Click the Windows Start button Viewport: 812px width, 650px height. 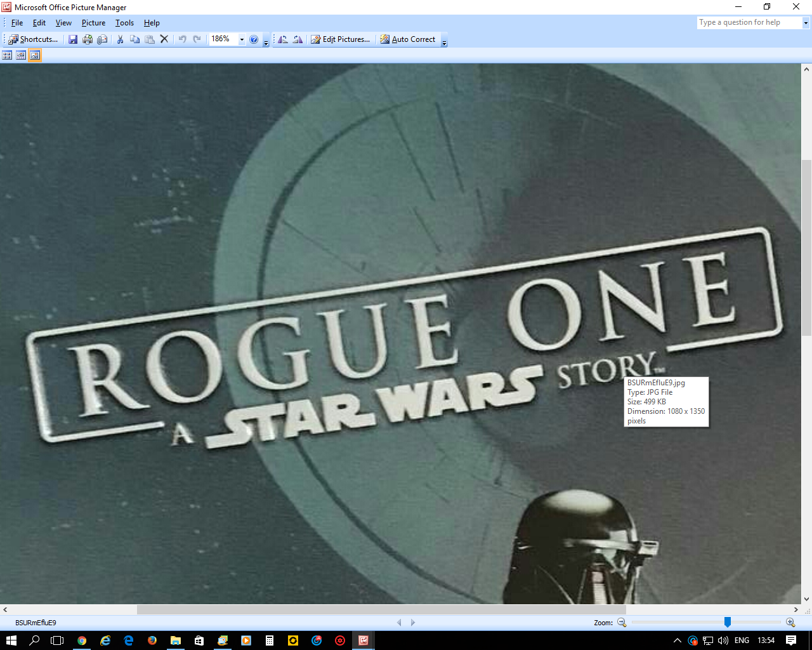point(11,640)
